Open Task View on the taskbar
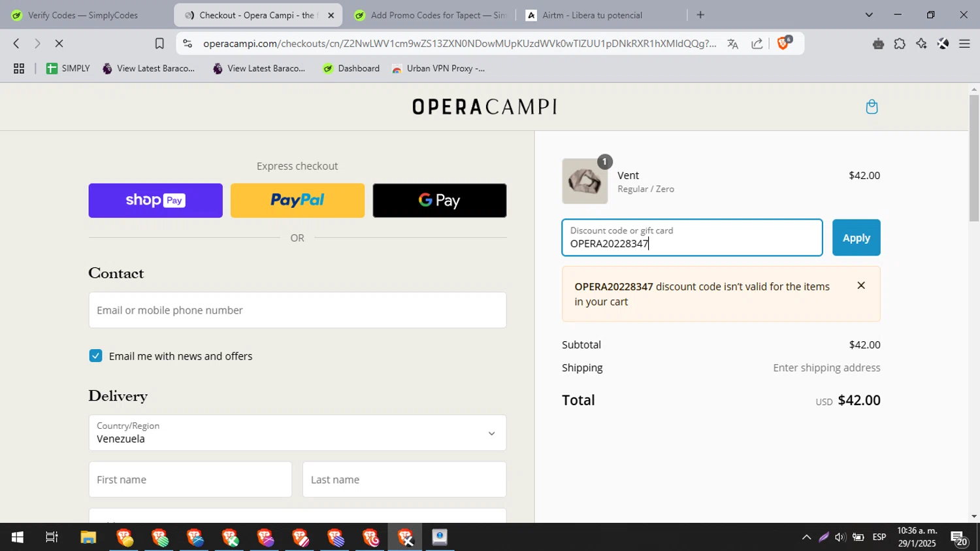980x551 pixels. (x=52, y=537)
